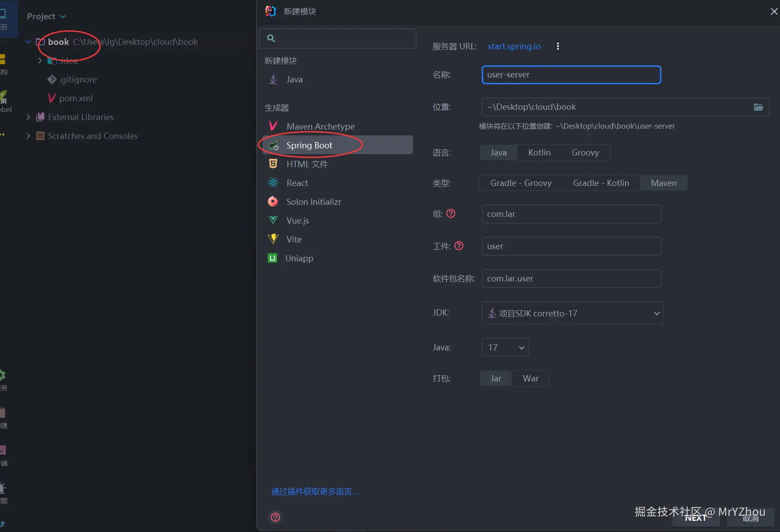This screenshot has height=532, width=780.
Task: Collapse the book project root node
Action: tap(28, 42)
